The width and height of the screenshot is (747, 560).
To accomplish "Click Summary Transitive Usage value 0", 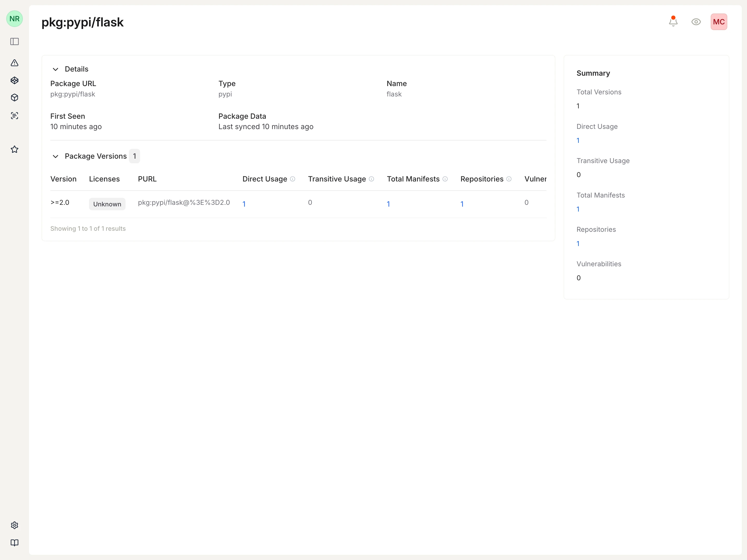I will (x=578, y=175).
